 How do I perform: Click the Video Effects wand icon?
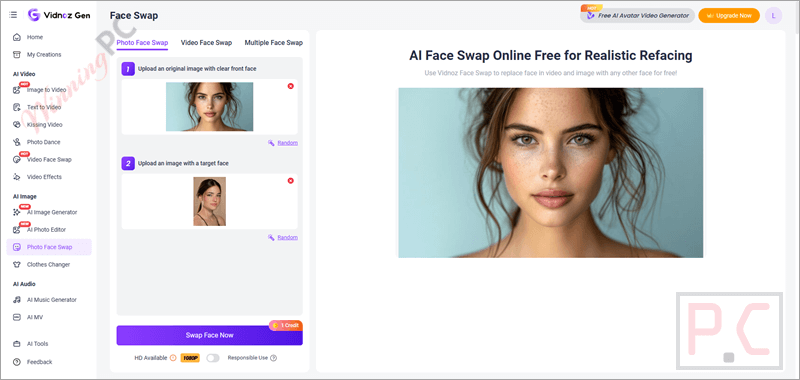[x=17, y=177]
